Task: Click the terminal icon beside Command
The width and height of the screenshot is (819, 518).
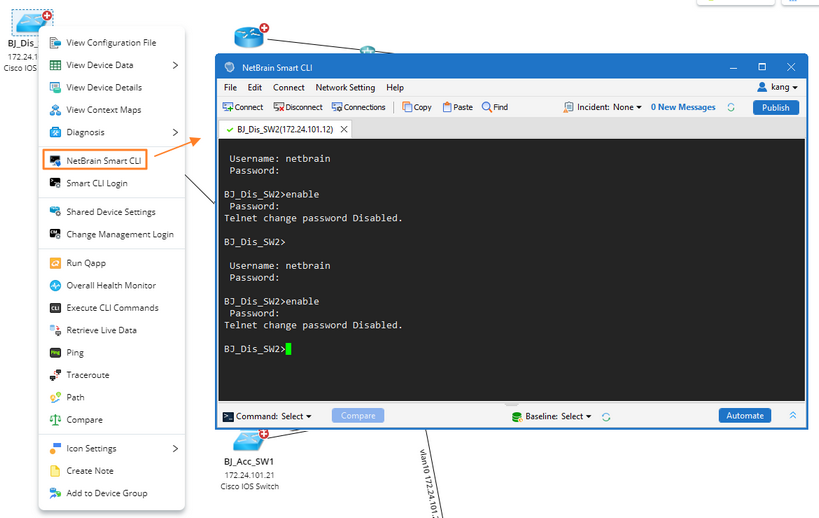Action: point(228,416)
